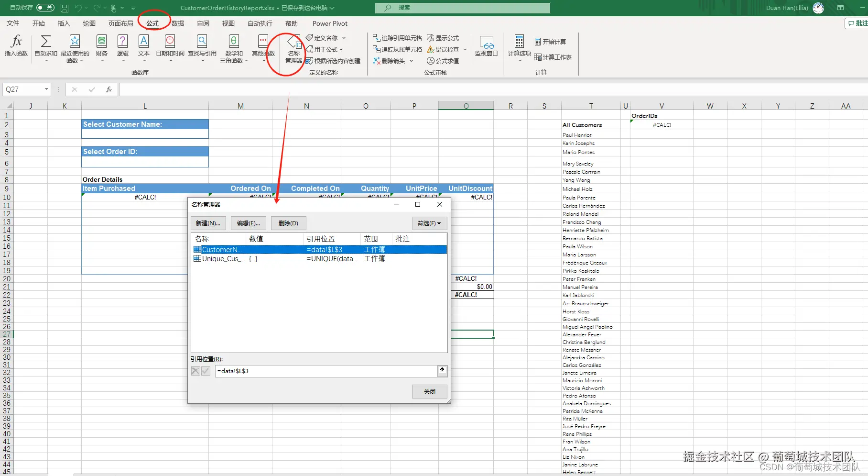Click the Duan Han(Ellia) account avatar
868x476 pixels.
[x=818, y=8]
